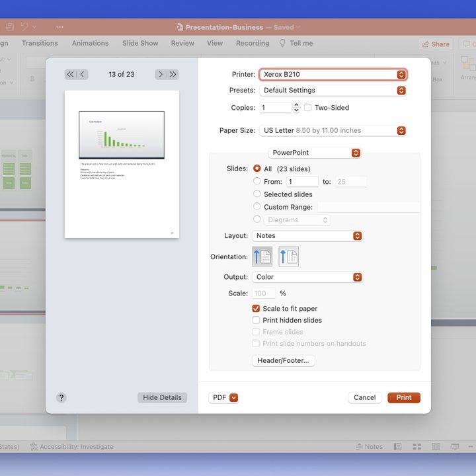This screenshot has width=476, height=476.
Task: Open the Diagrams dropdown
Action: [x=297, y=219]
